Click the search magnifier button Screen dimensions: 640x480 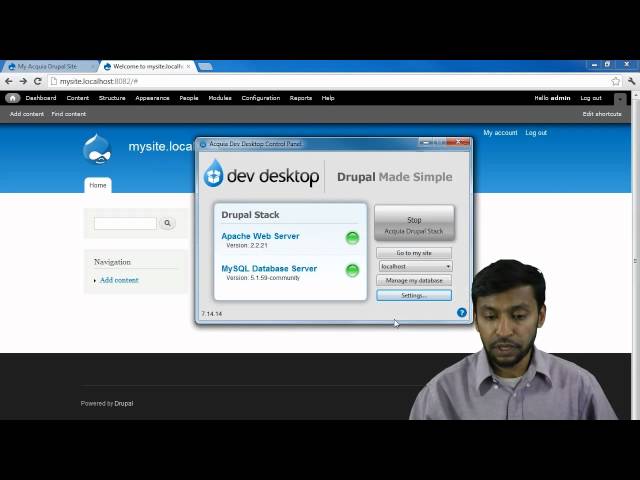(x=167, y=223)
